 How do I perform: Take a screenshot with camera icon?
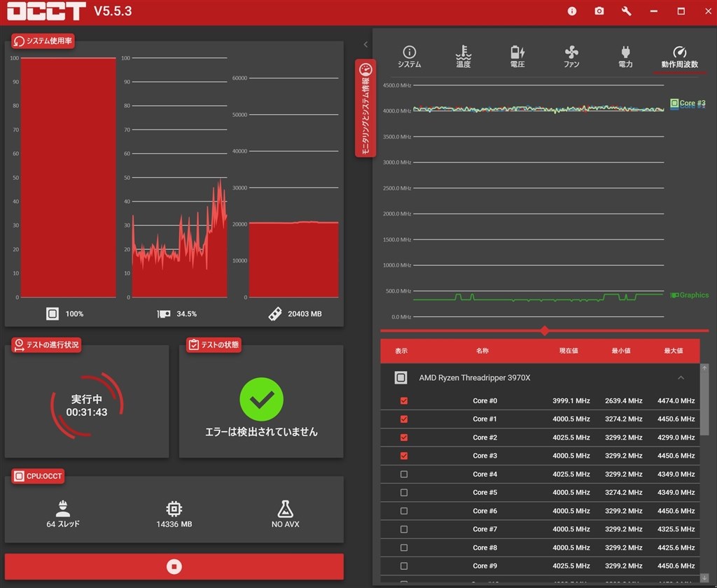599,11
